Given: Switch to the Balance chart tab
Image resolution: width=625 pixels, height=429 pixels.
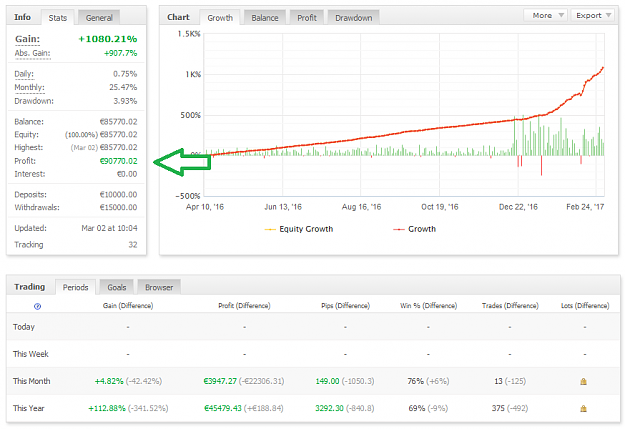Looking at the screenshot, I should tap(265, 18).
